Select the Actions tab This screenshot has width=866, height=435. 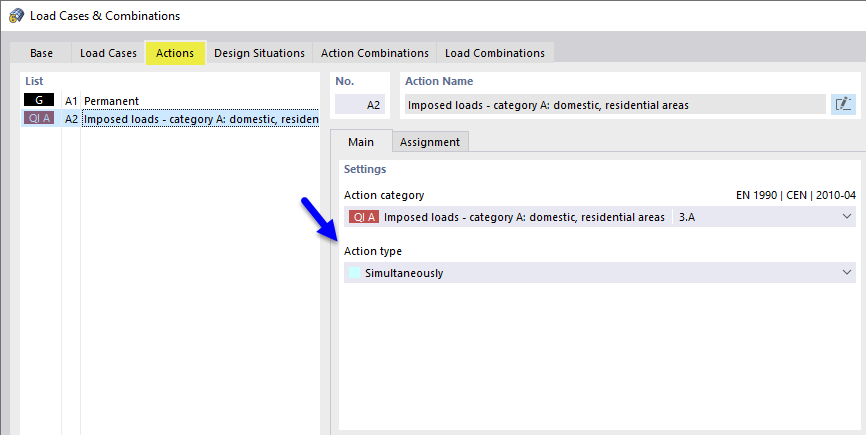pos(175,53)
